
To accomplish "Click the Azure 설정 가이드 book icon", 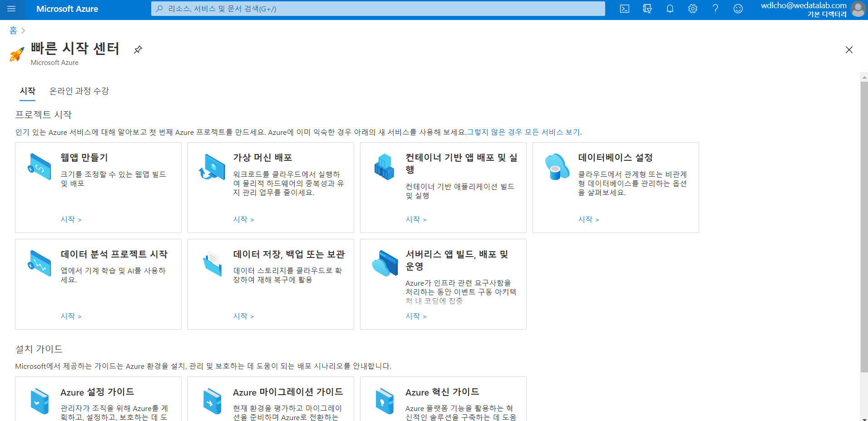I will (x=39, y=401).
